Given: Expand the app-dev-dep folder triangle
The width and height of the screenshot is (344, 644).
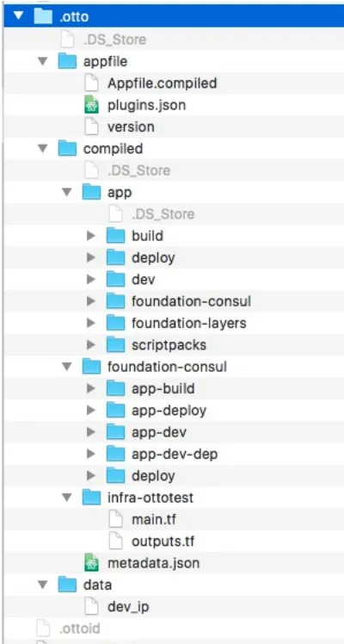Looking at the screenshot, I should pos(91,454).
